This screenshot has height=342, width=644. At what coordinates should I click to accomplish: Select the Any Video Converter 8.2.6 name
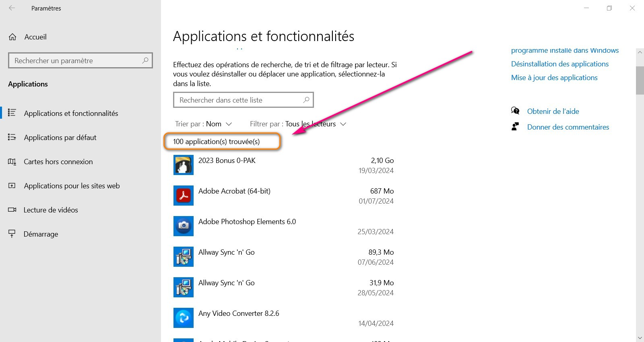(x=239, y=313)
